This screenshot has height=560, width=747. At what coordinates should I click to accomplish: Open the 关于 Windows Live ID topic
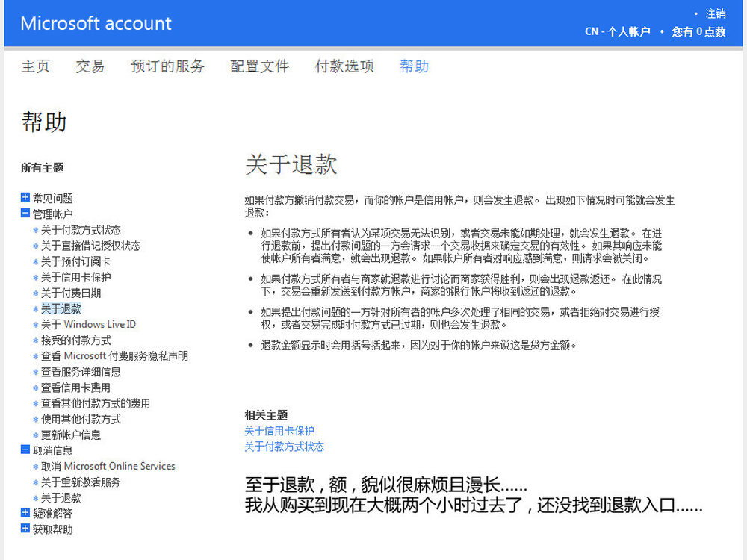point(88,324)
